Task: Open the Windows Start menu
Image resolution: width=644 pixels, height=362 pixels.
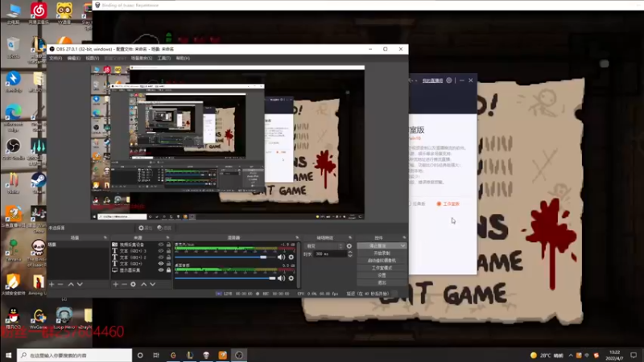Action: (x=8, y=355)
